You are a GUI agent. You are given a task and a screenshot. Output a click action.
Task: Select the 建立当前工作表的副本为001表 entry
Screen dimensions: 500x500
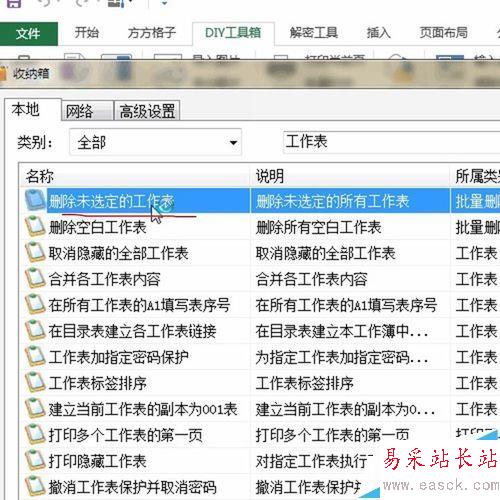[x=143, y=409]
